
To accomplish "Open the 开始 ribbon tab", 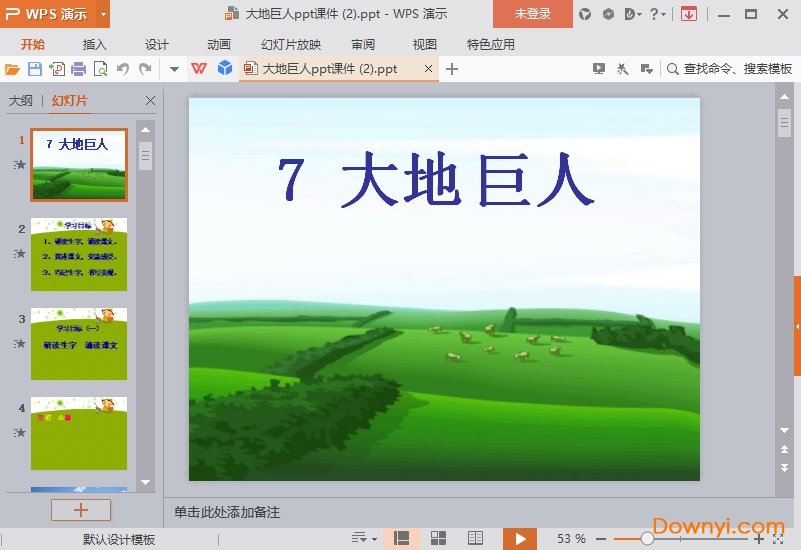I will [x=33, y=44].
